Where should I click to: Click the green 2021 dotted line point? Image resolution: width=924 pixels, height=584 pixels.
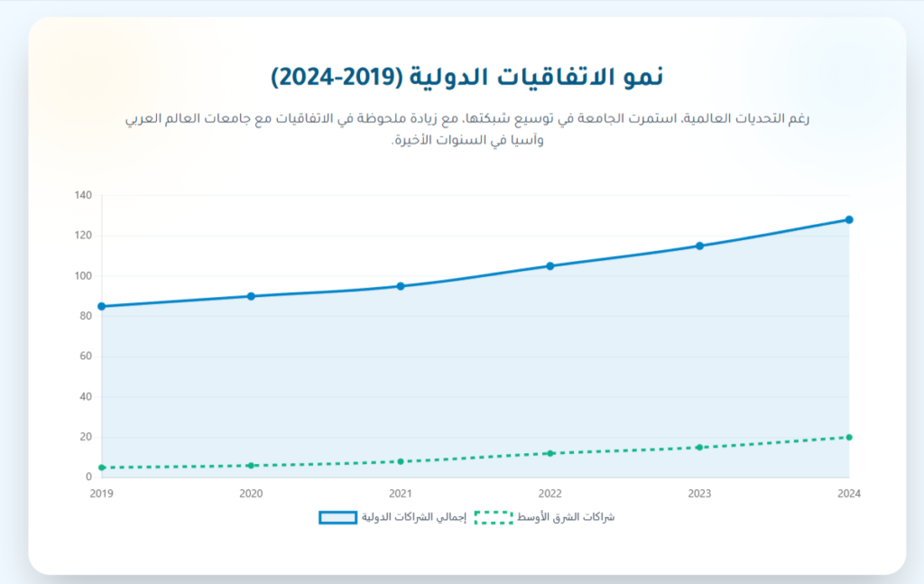point(401,461)
